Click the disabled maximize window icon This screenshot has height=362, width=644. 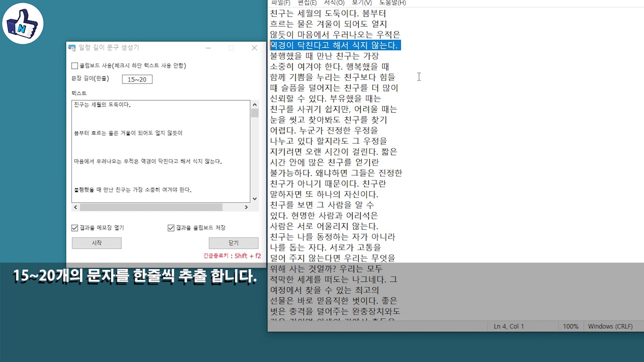click(231, 48)
